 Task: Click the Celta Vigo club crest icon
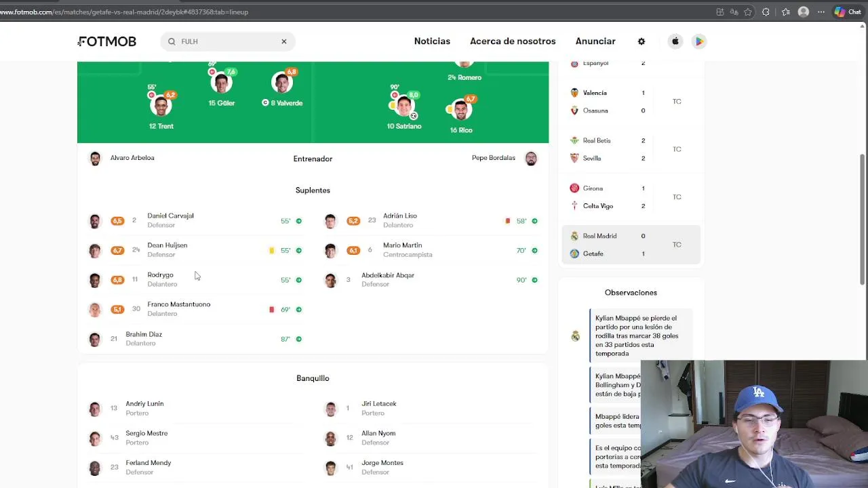coord(574,206)
